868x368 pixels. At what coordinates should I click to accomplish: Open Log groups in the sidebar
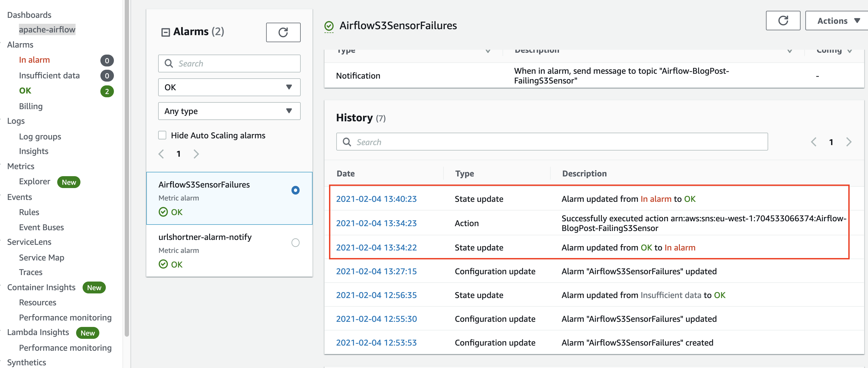pos(40,137)
